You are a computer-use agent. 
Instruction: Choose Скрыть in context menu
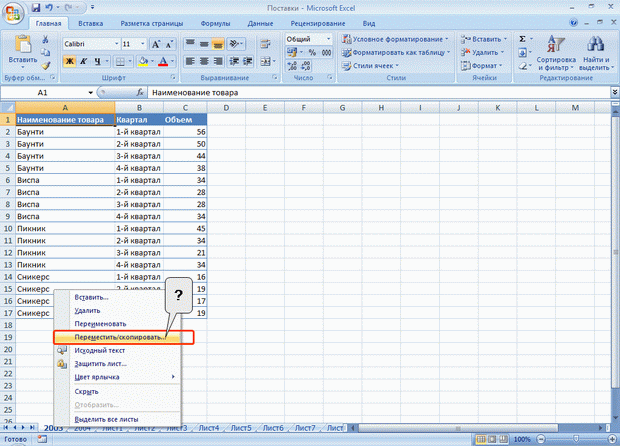pyautogui.click(x=117, y=392)
